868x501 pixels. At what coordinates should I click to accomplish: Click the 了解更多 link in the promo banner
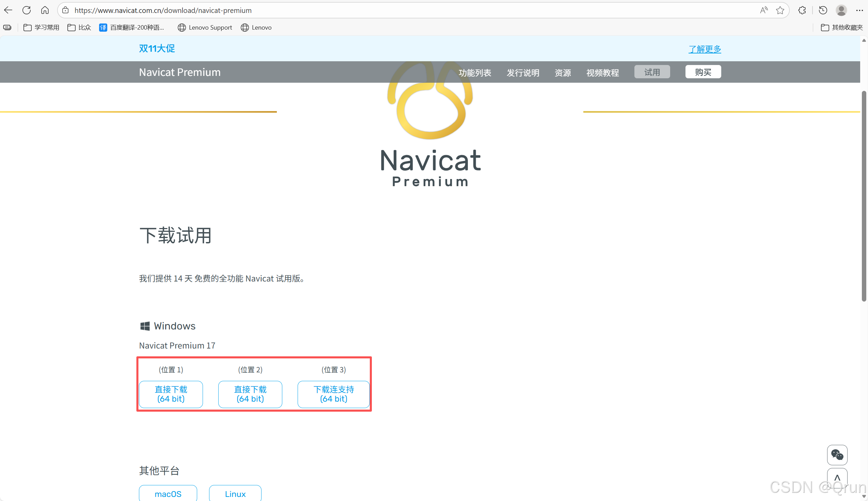[705, 49]
